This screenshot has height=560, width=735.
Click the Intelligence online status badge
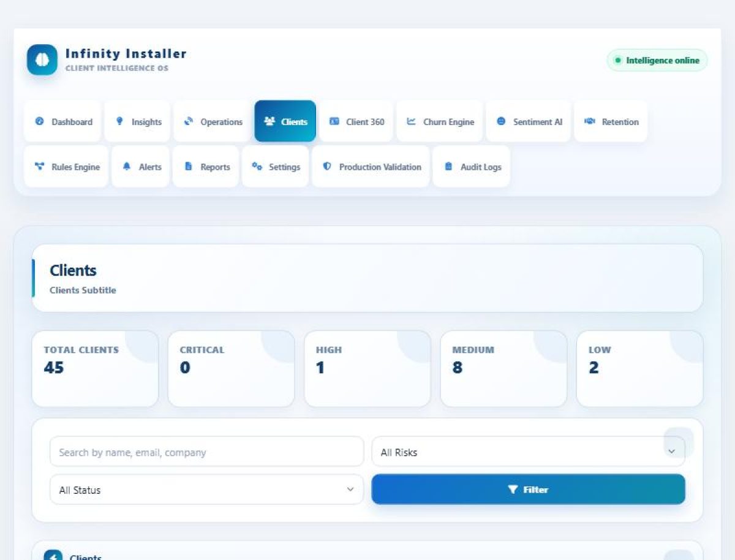coord(657,60)
